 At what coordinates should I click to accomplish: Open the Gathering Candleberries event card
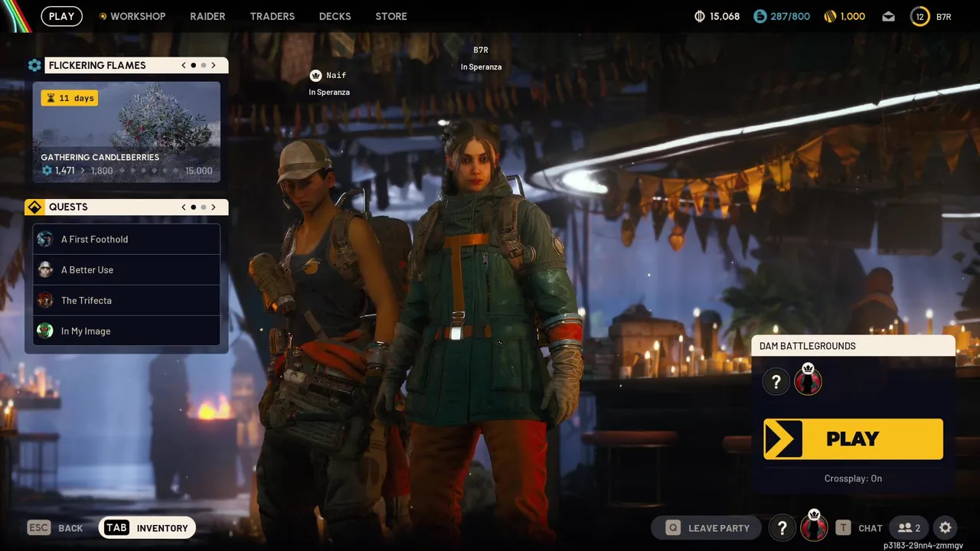pos(126,132)
